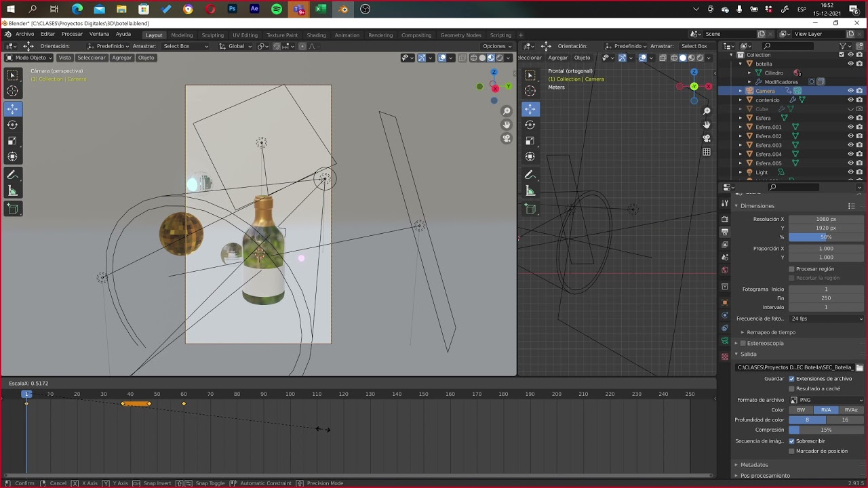Select the Annotate tool in left viewport

click(12, 175)
